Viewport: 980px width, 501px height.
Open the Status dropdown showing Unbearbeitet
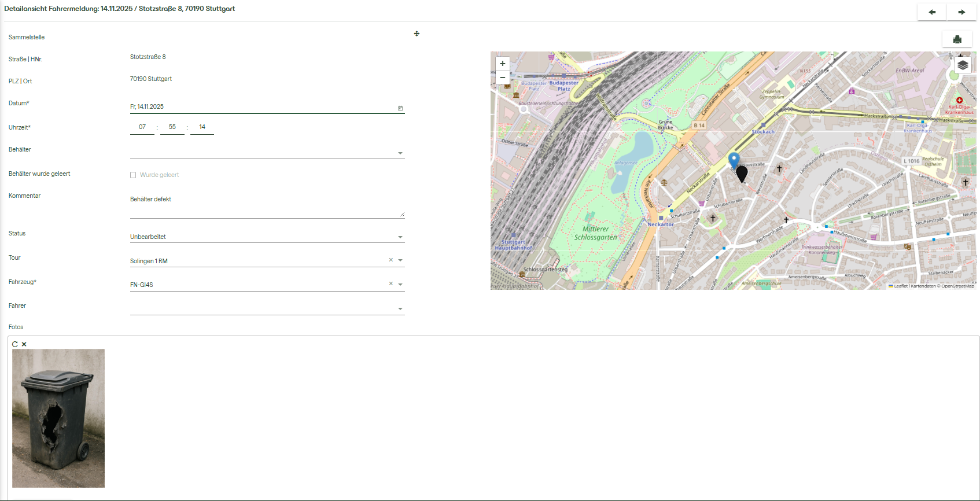point(400,237)
